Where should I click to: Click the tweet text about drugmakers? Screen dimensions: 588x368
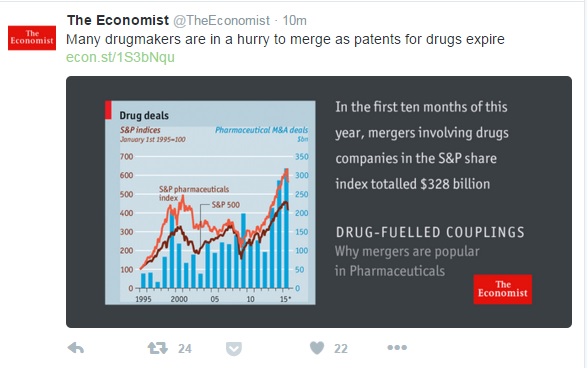(x=285, y=39)
